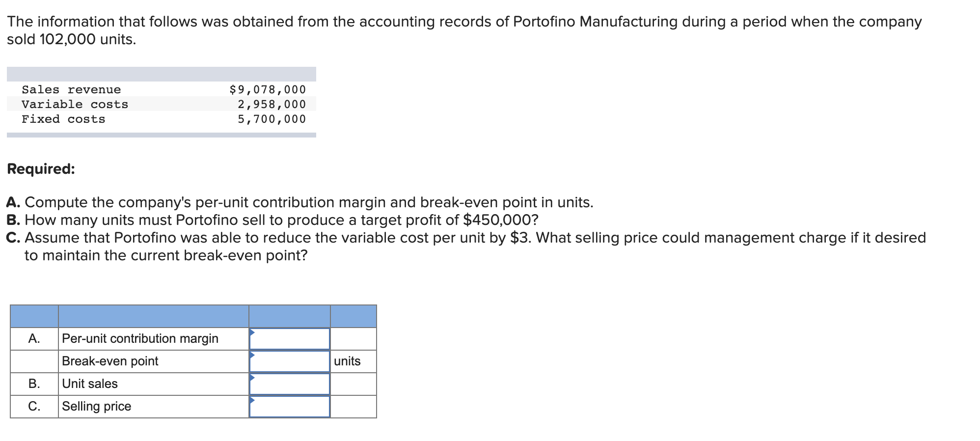Click the 'Required:' heading text
The image size is (980, 441).
(41, 169)
